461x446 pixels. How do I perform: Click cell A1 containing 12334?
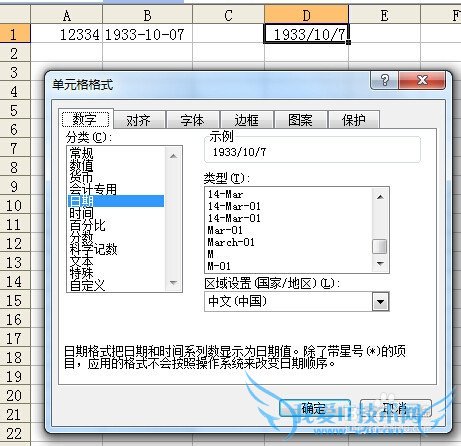[67, 34]
